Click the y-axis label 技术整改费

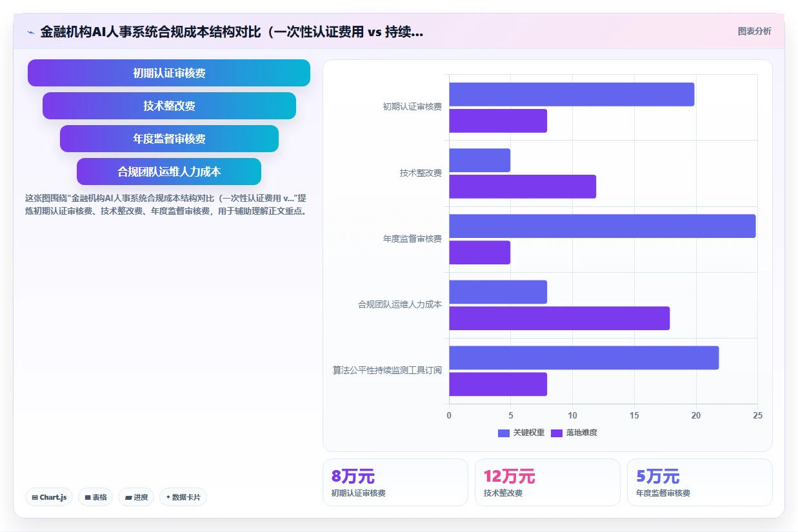(421, 173)
